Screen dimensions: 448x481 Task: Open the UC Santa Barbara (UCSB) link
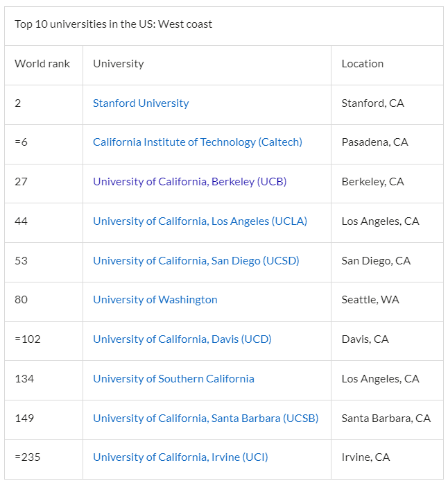pos(205,419)
